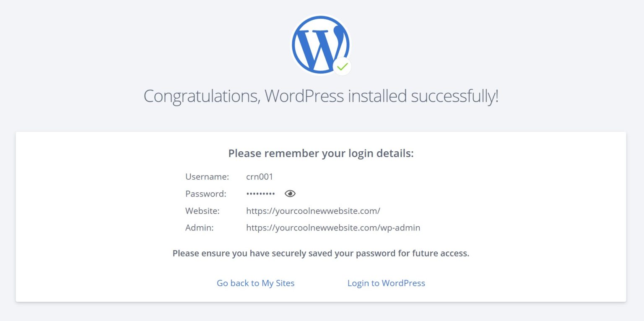Click the trailing slash in the website URL
Image resolution: width=644 pixels, height=321 pixels.
[x=379, y=211]
